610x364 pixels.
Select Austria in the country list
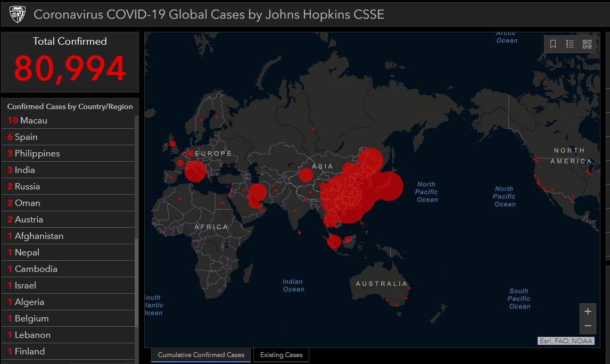click(x=68, y=219)
